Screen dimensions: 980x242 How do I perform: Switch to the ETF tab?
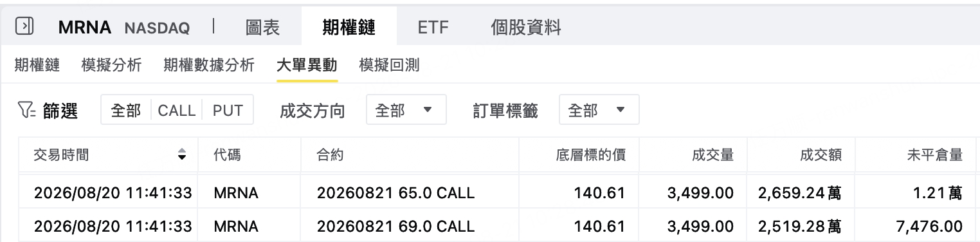tap(433, 27)
